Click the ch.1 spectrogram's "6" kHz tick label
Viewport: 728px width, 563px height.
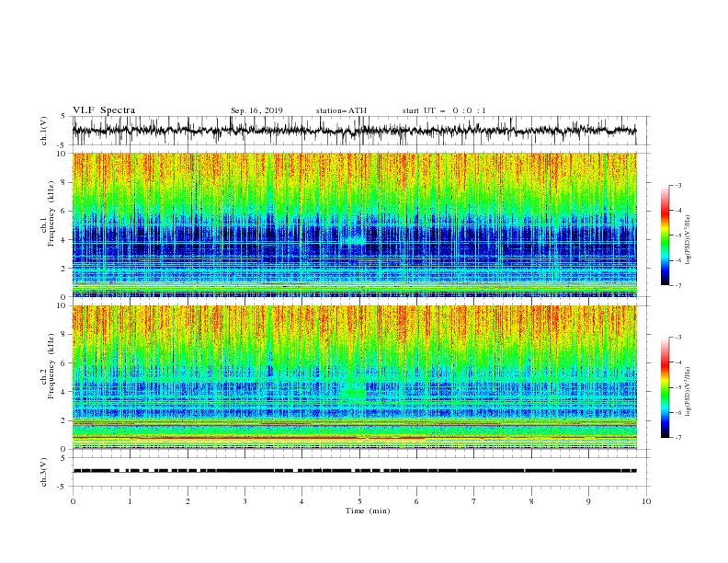[x=63, y=211]
